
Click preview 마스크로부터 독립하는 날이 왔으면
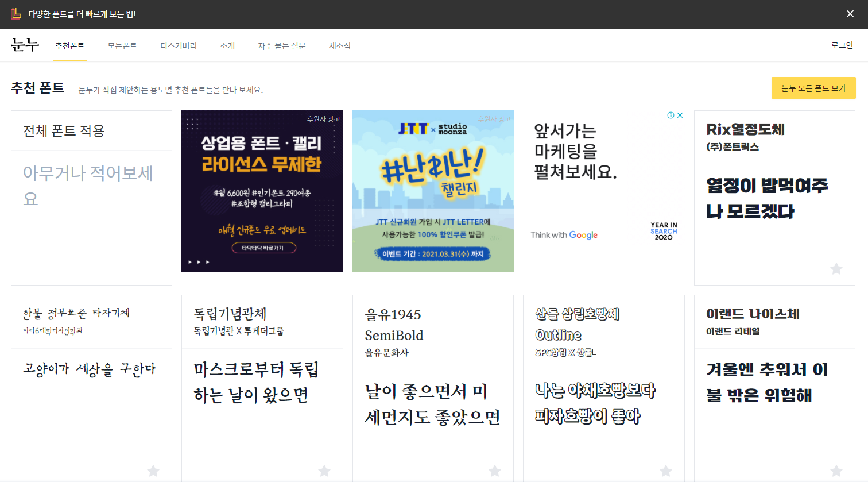tap(256, 382)
